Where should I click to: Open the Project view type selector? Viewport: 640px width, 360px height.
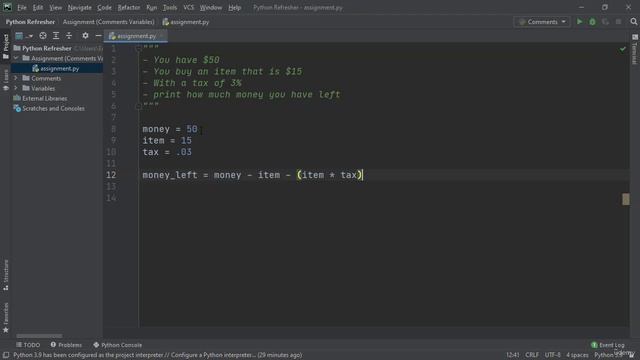pyautogui.click(x=24, y=36)
